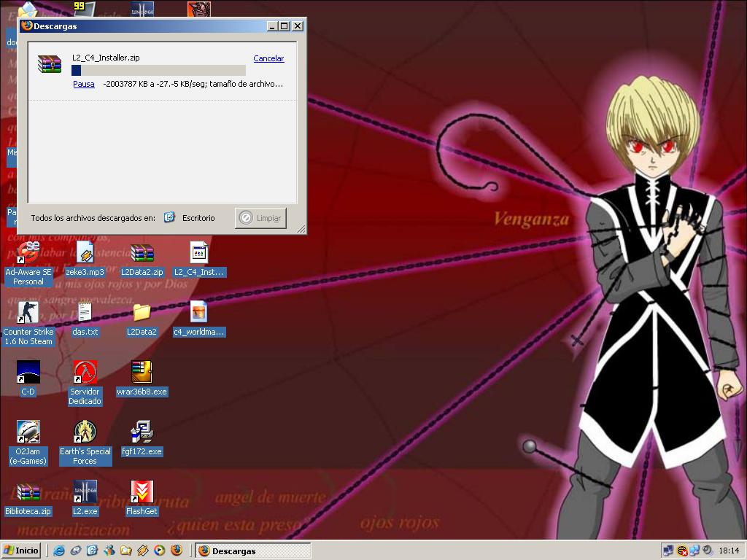Select the Ad-Aware SE Personal shortcut

tap(28, 263)
